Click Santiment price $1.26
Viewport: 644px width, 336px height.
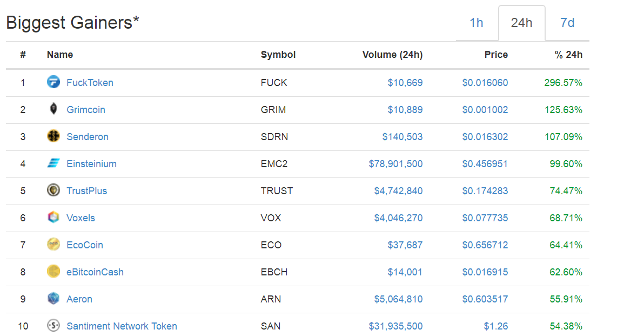(x=496, y=326)
